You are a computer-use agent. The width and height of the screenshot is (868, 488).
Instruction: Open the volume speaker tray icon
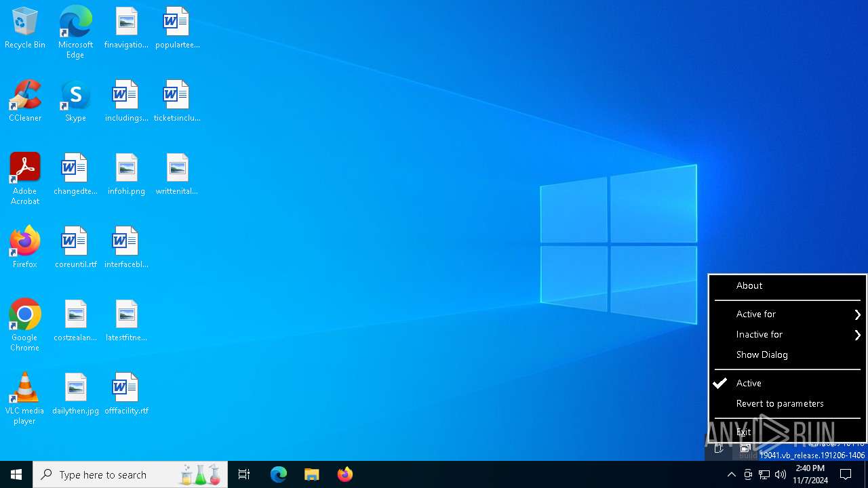781,474
